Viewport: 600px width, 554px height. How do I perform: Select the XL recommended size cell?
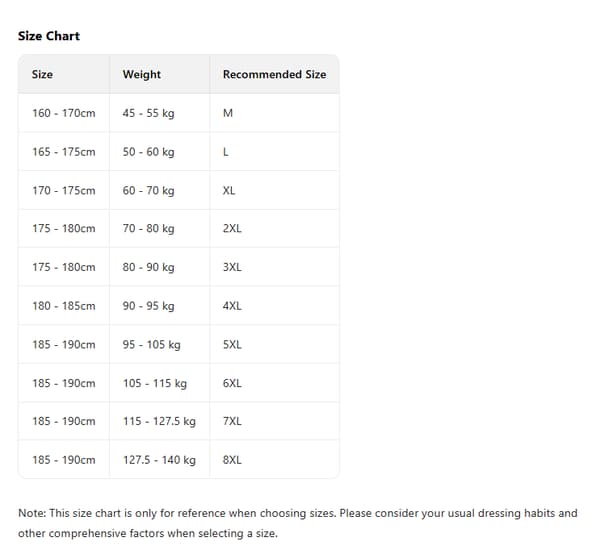coord(274,191)
